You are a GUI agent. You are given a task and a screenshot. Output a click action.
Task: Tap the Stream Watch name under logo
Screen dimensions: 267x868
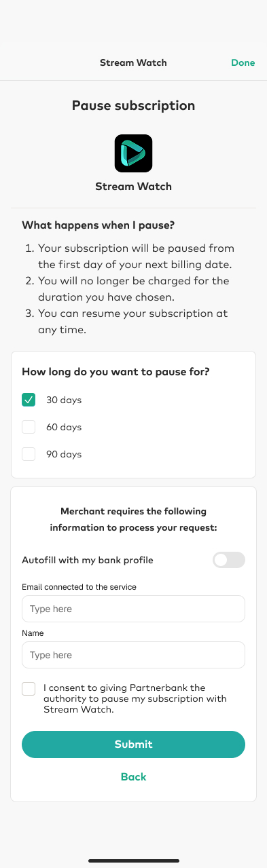133,187
